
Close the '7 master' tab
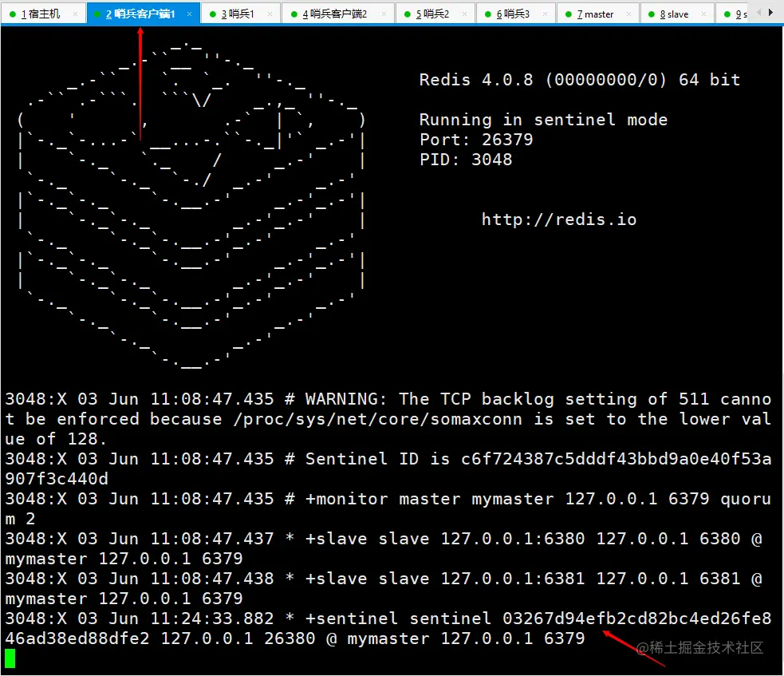(628, 14)
